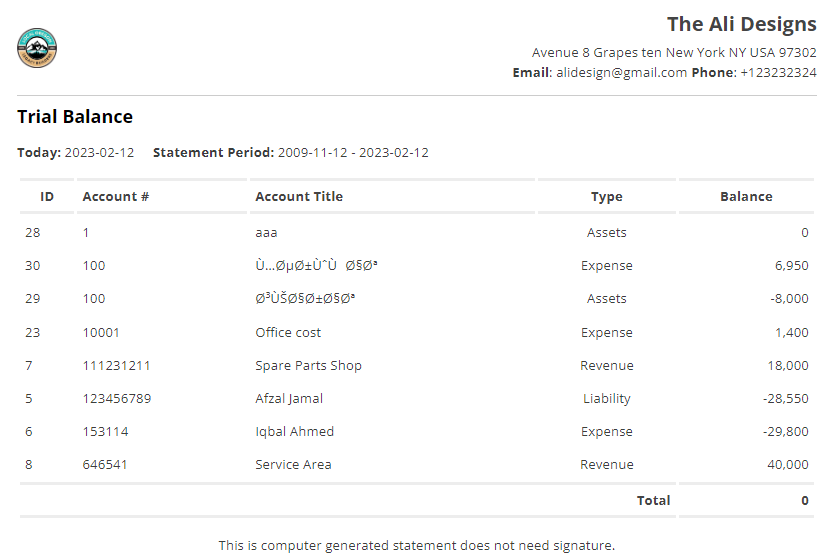This screenshot has width=825, height=559.
Task: Click the ID column header
Action: [47, 196]
